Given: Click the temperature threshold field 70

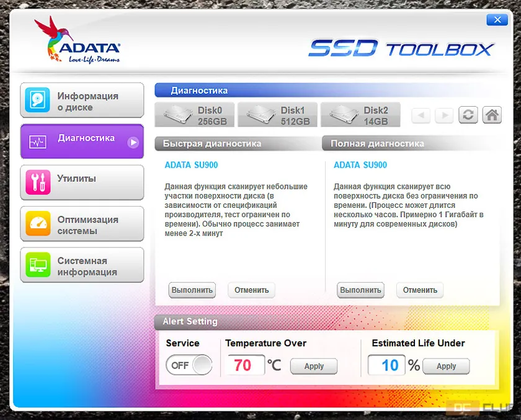Looking at the screenshot, I should click(x=245, y=365).
